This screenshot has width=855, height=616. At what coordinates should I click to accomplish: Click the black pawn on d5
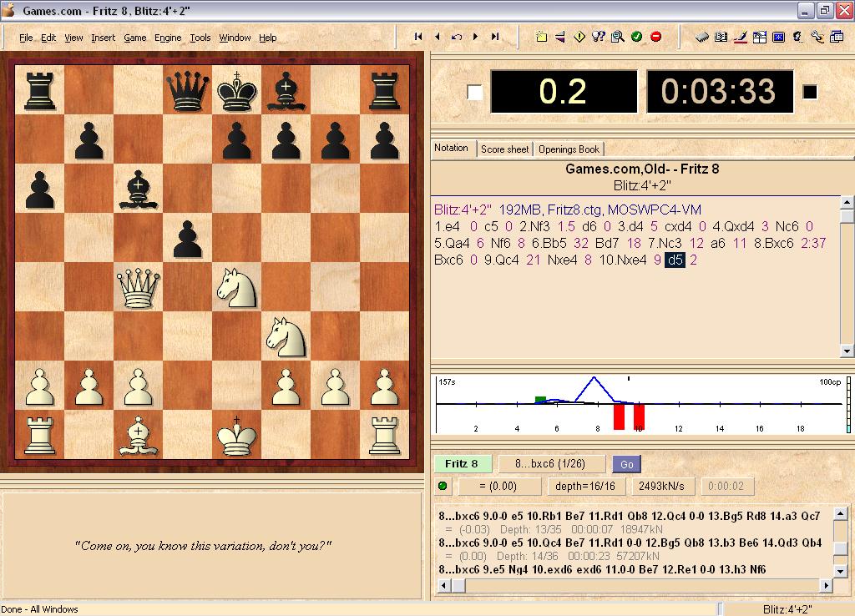[188, 239]
